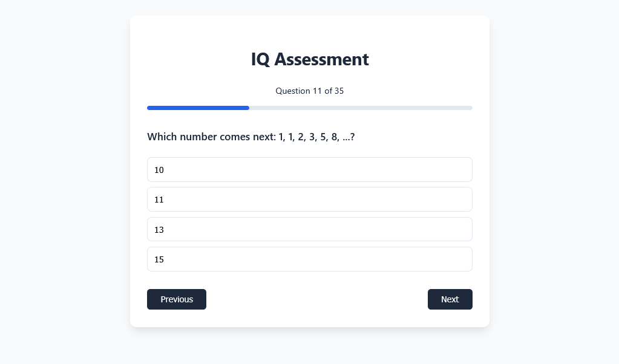Return to the previous question
This screenshot has width=619, height=364.
click(177, 299)
